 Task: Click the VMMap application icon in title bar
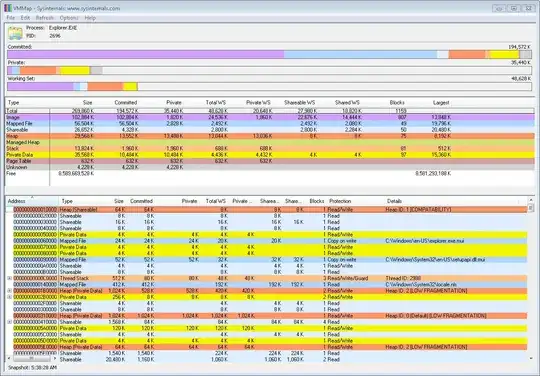pyautogui.click(x=8, y=8)
